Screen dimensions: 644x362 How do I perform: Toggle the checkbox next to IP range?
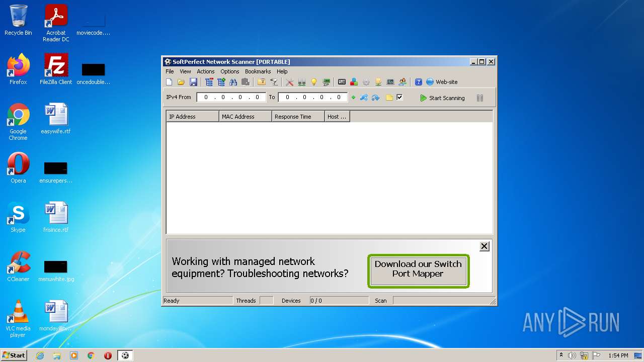(399, 97)
